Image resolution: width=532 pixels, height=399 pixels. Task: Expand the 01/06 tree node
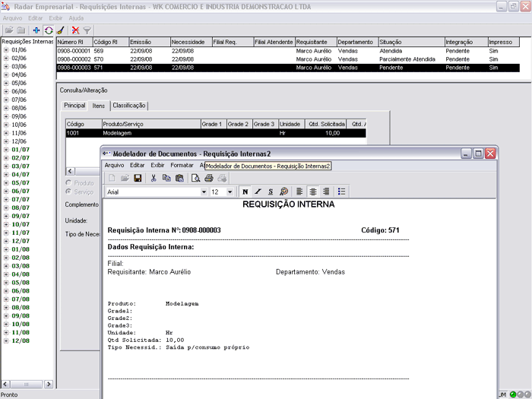click(6, 49)
